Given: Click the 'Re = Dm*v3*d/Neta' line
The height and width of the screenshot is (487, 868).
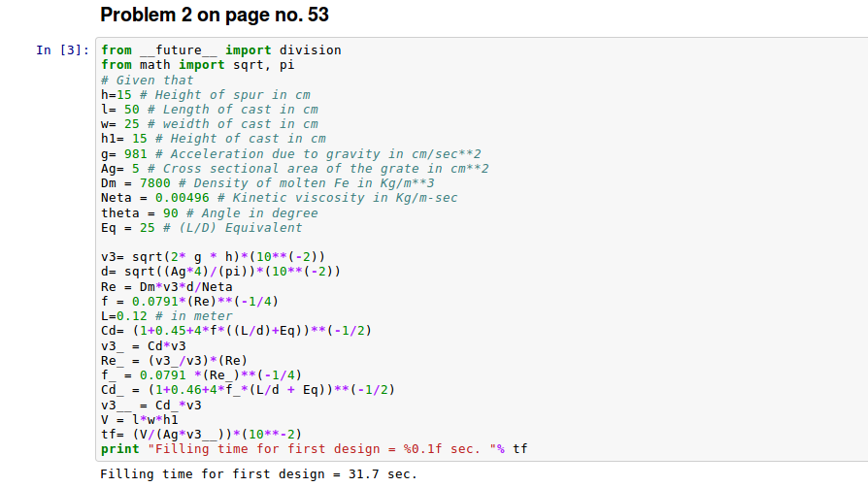Looking at the screenshot, I should (168, 286).
